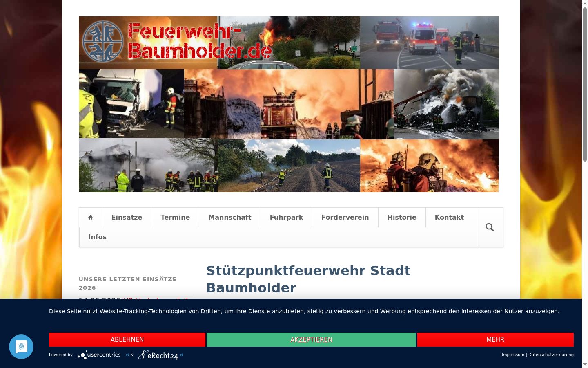Open the Einsätze menu item
This screenshot has width=588, height=368.
click(x=127, y=218)
